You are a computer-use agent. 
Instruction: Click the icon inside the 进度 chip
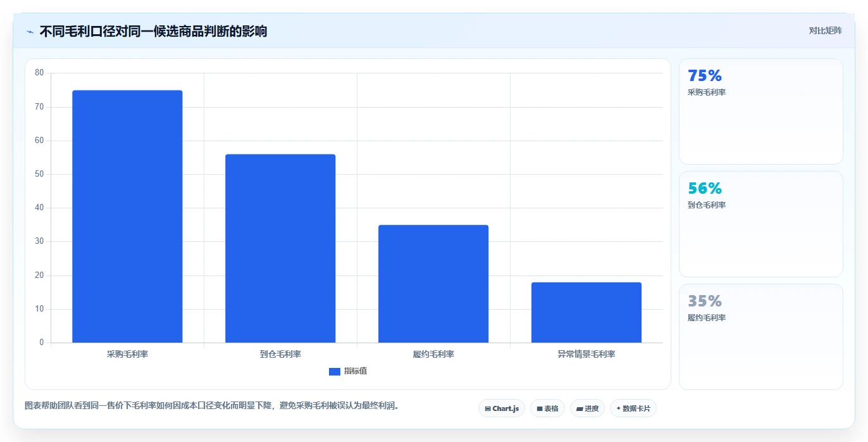pos(580,408)
